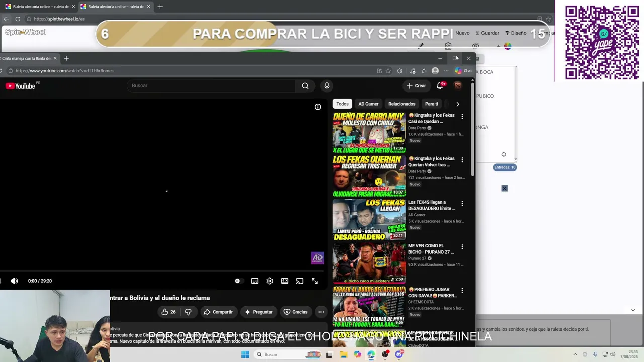The width and height of the screenshot is (644, 362).
Task: Switch to second Ruleta aleatoria online tab
Action: [115, 7]
